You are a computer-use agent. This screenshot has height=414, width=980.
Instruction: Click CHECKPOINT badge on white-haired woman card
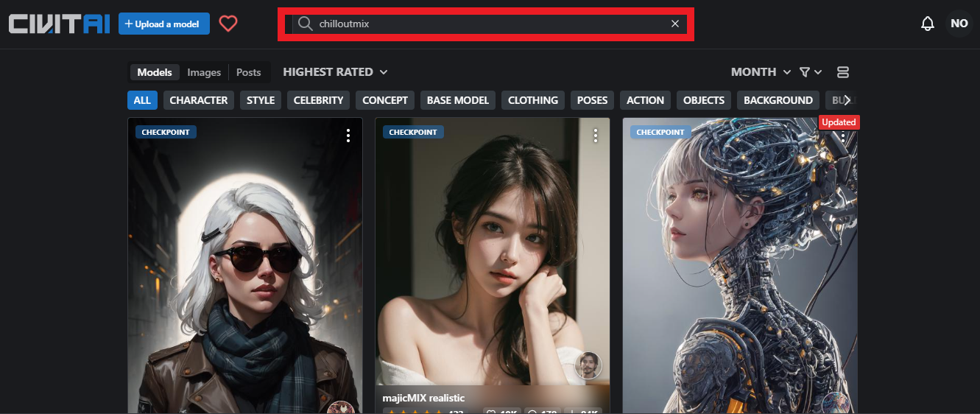point(166,133)
